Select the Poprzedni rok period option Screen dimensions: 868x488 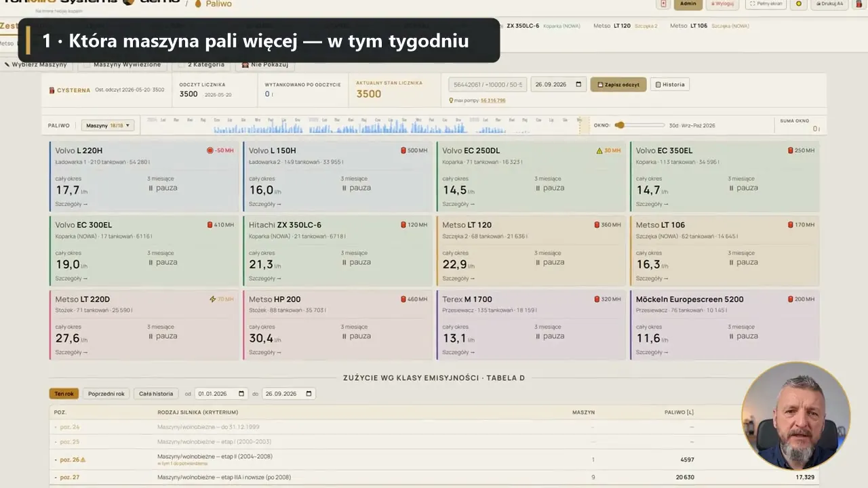106,394
